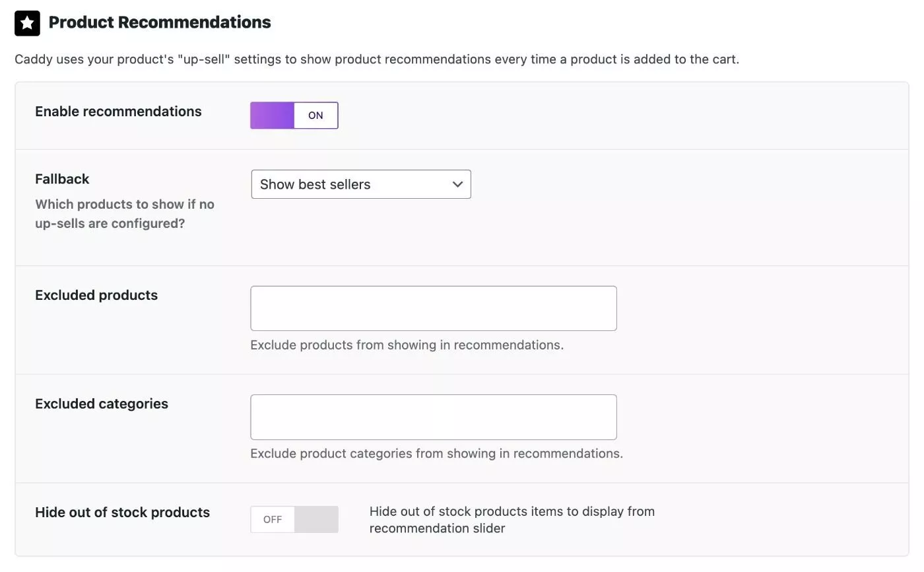924x572 pixels.
Task: Click the Excluded categories label
Action: [102, 404]
